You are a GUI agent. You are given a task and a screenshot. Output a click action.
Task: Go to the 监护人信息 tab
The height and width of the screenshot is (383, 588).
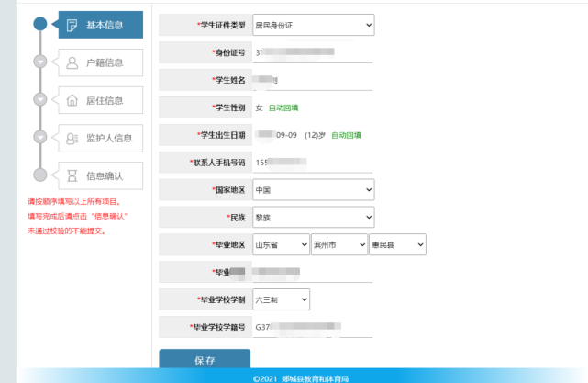point(101,138)
